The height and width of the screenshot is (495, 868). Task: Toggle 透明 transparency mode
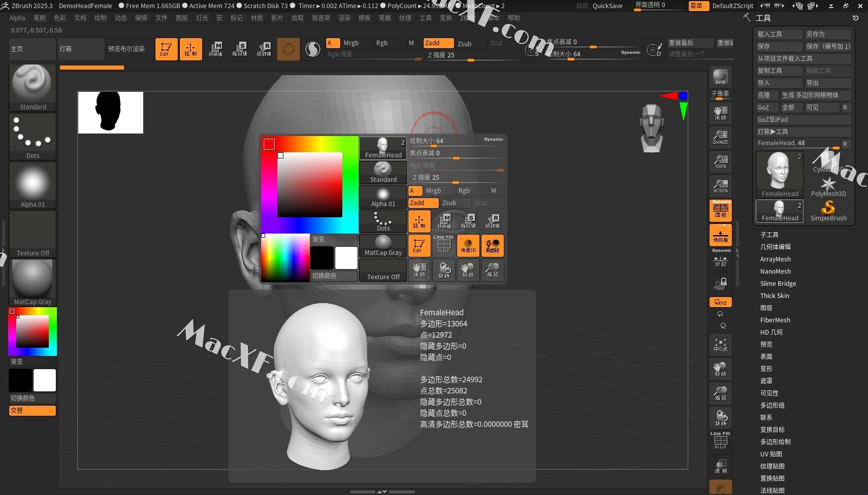click(720, 467)
